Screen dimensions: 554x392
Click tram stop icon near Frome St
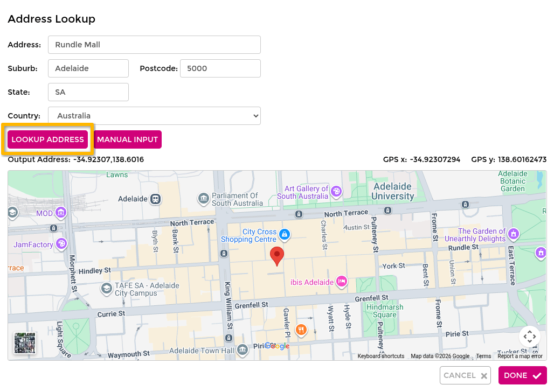pos(465,204)
